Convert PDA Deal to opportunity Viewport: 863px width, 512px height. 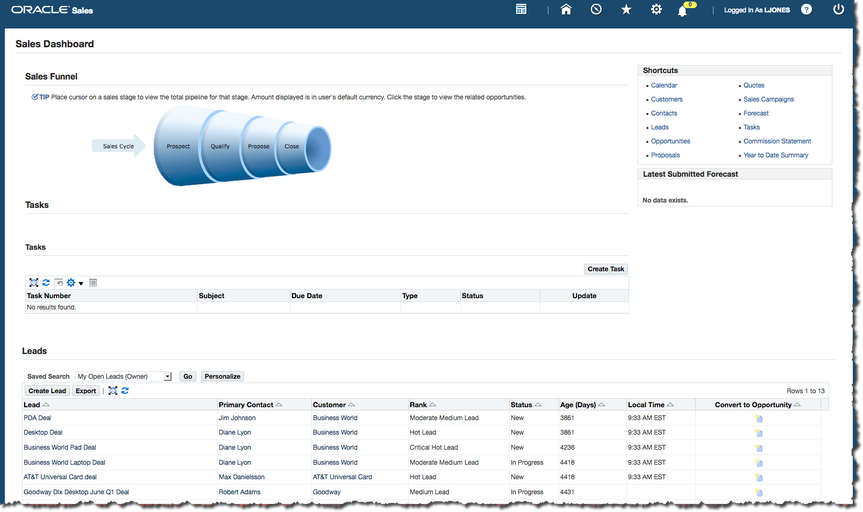(759, 418)
